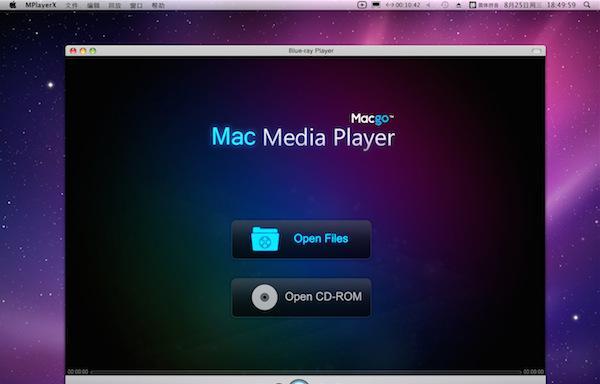Image resolution: width=600 pixels, height=384 pixels.
Task: Click the volume icon in menu bar
Action: pyautogui.click(x=429, y=5)
